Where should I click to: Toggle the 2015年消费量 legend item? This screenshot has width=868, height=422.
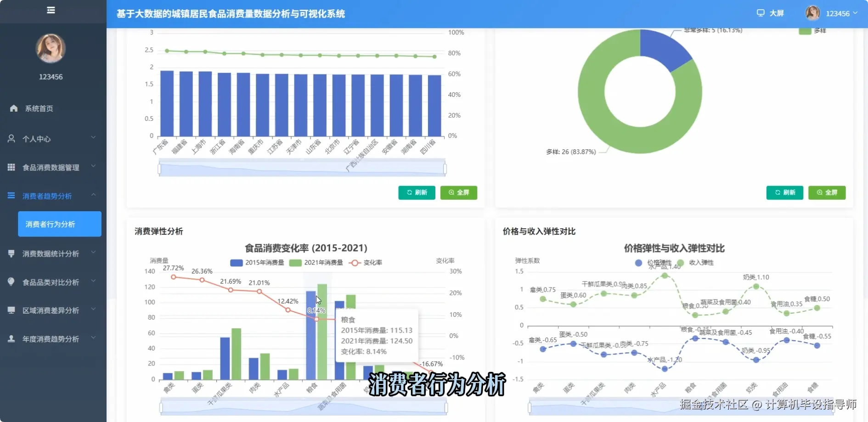[x=257, y=263]
